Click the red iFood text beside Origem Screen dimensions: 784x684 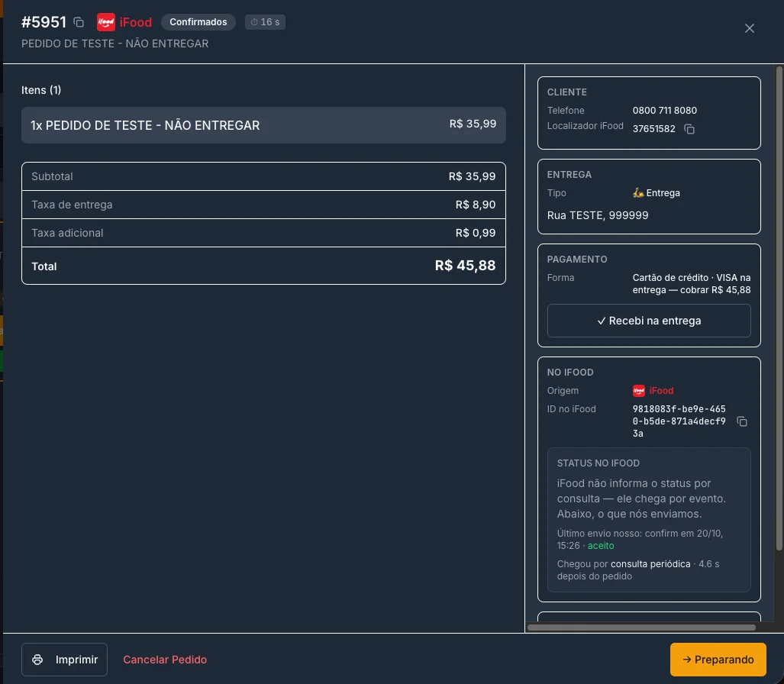point(661,391)
